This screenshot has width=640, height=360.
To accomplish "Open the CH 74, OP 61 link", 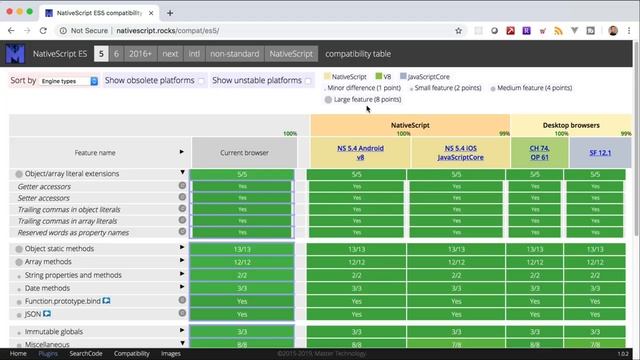I will (x=540, y=153).
